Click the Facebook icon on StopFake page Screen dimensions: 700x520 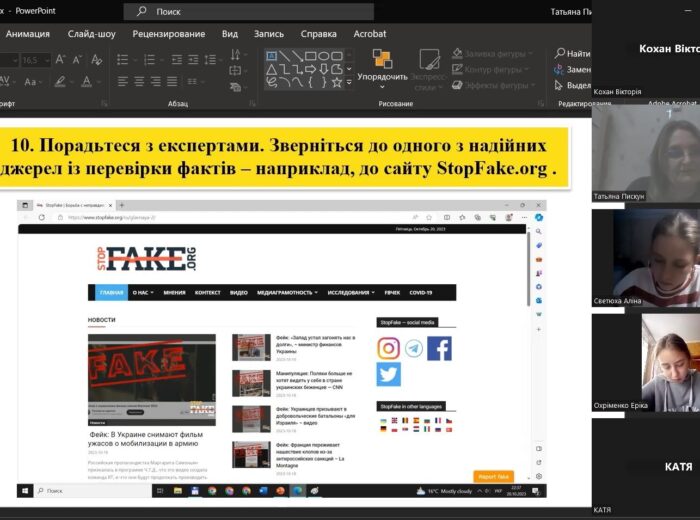click(x=439, y=348)
